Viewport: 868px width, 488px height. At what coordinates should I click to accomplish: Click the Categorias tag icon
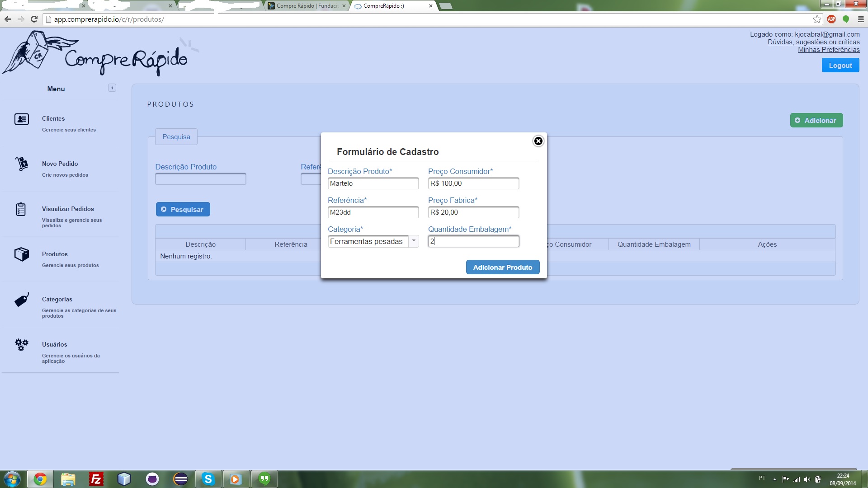point(22,300)
